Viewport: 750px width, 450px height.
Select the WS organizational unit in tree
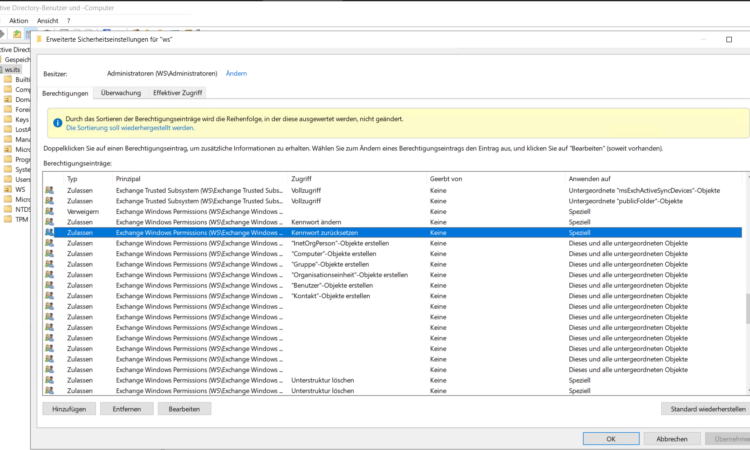20,189
